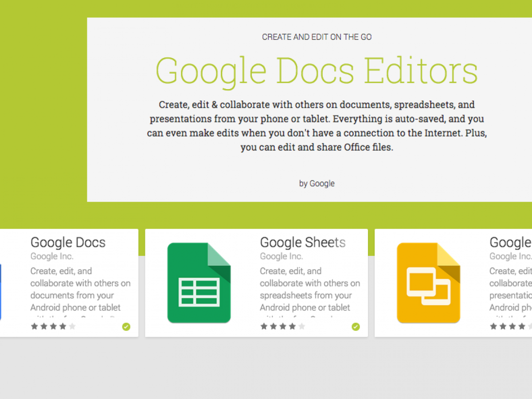Viewport: 532px width, 399px height.
Task: Click Google Inc. under Google Docs
Action: [52, 256]
